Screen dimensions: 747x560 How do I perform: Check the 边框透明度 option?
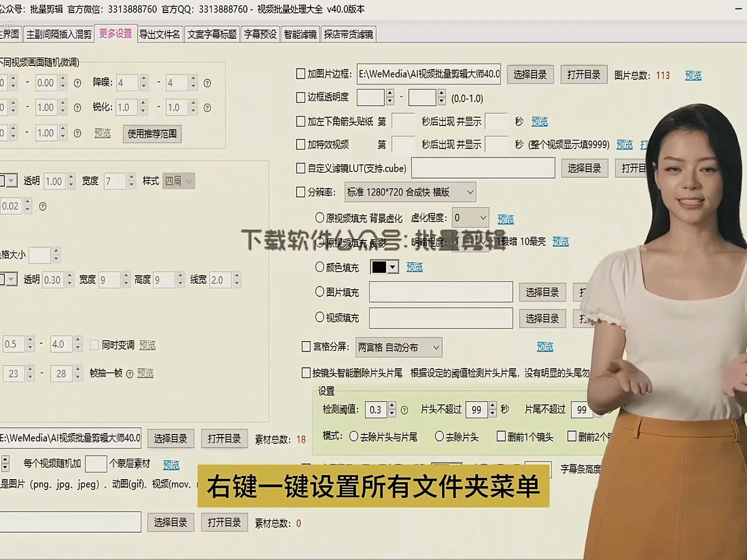[300, 97]
